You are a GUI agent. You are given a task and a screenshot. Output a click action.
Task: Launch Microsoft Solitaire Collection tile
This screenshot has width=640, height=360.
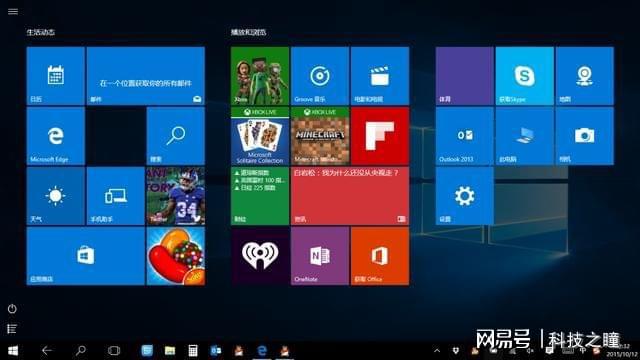pos(260,136)
